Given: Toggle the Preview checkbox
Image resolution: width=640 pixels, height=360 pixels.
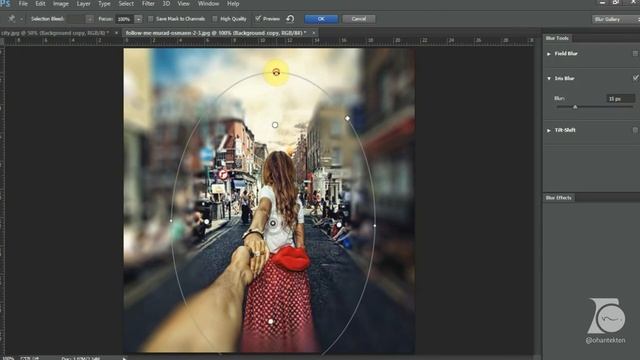Looking at the screenshot, I should click(258, 18).
